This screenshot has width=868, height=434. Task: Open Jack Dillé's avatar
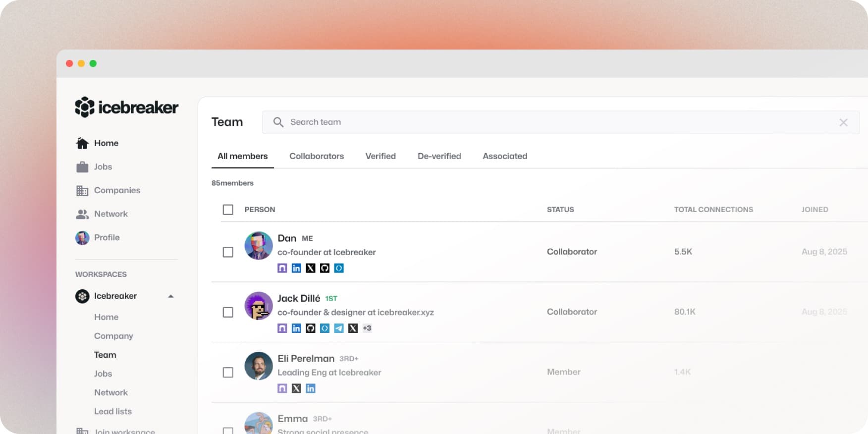tap(259, 306)
